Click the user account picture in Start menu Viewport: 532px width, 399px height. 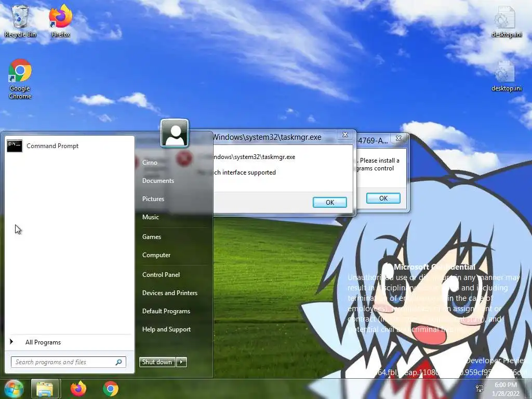pyautogui.click(x=175, y=133)
